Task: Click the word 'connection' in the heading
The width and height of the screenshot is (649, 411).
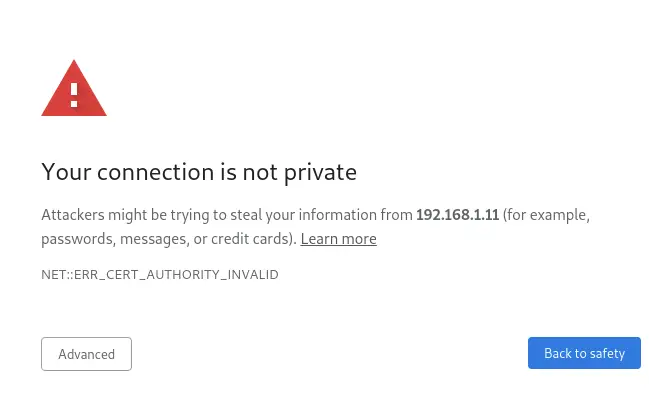Action: click(x=155, y=172)
